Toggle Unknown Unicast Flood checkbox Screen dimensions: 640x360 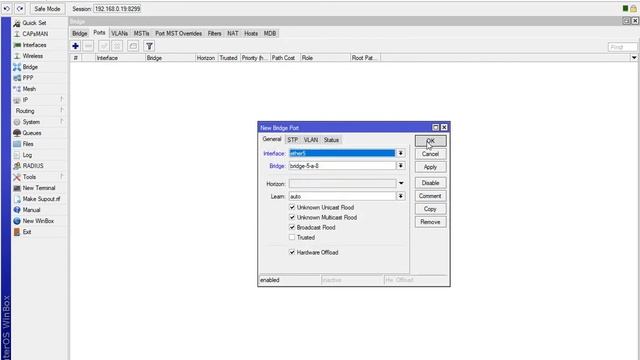pyautogui.click(x=292, y=207)
